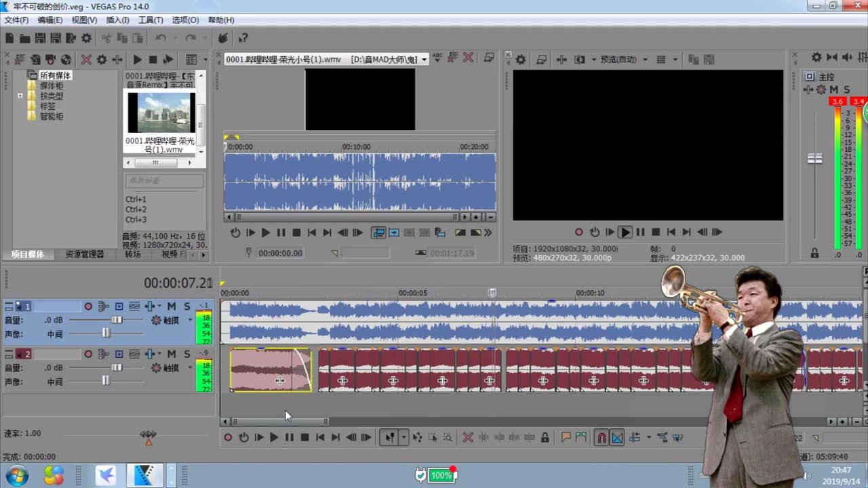This screenshot has width=868, height=488.
Task: Stop preview in Project Media toolbar
Action: [x=153, y=60]
